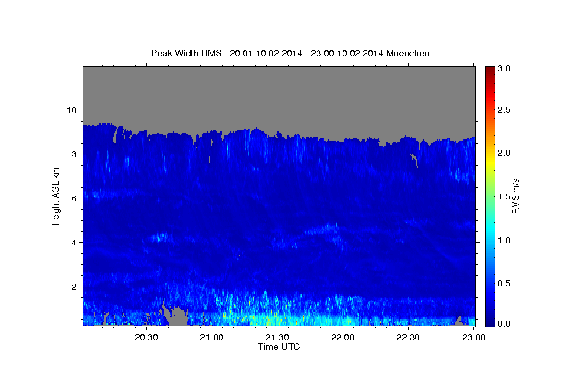
Task: Click the colorbar value 2.5
Action: tap(504, 110)
